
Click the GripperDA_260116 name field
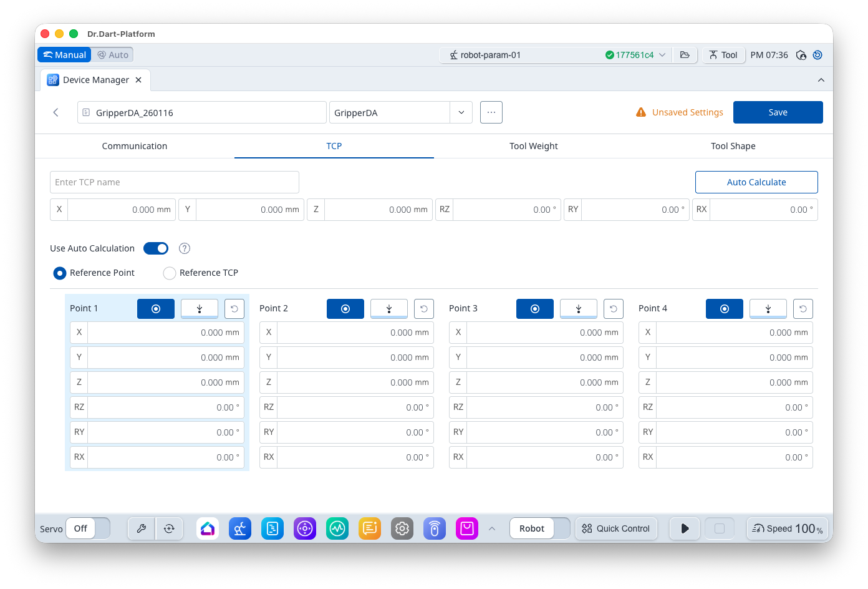(x=202, y=112)
